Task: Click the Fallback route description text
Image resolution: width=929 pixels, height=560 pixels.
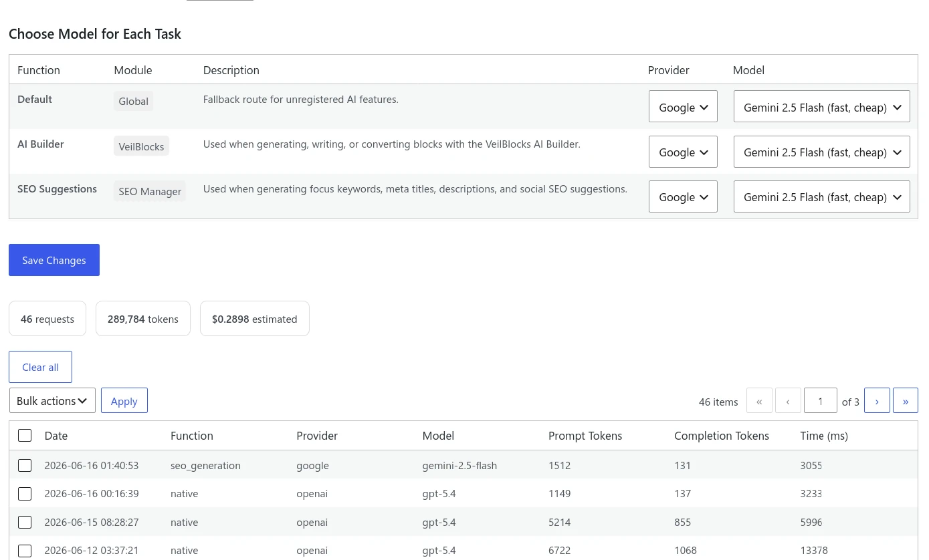Action: [301, 99]
